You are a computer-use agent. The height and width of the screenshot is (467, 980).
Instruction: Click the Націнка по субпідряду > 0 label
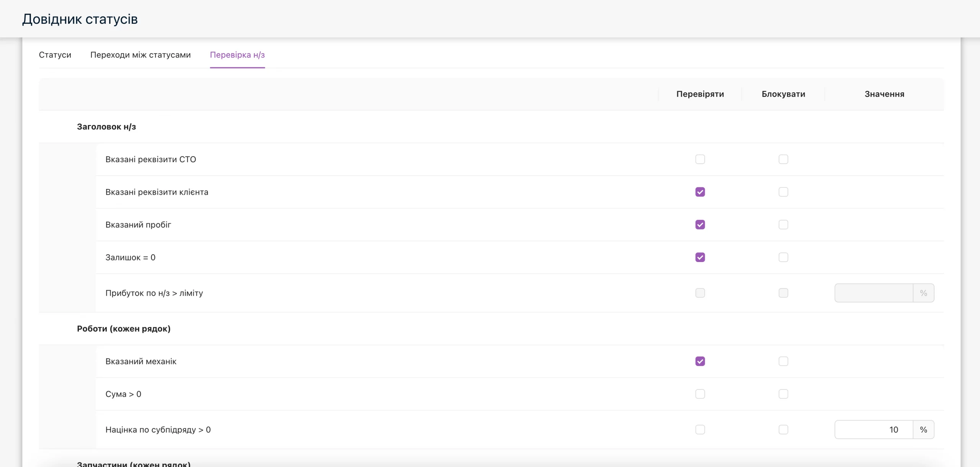[x=158, y=430]
